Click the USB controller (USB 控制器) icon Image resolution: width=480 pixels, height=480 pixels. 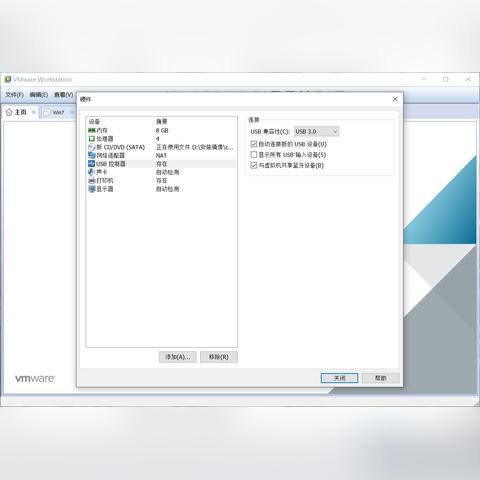(92, 164)
